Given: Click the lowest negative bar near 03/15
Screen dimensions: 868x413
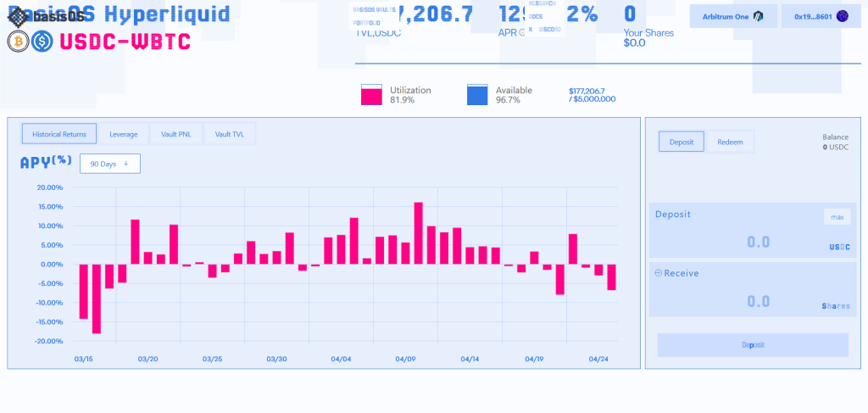Looking at the screenshot, I should [x=97, y=299].
